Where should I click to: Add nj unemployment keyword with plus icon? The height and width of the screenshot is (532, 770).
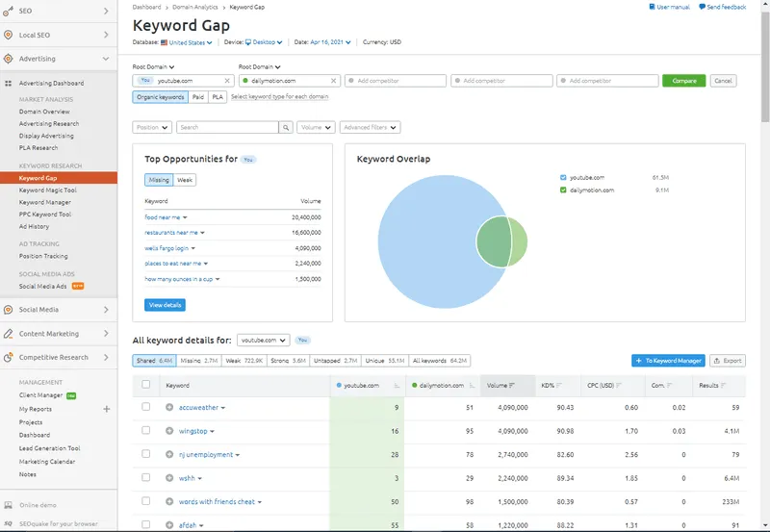169,454
